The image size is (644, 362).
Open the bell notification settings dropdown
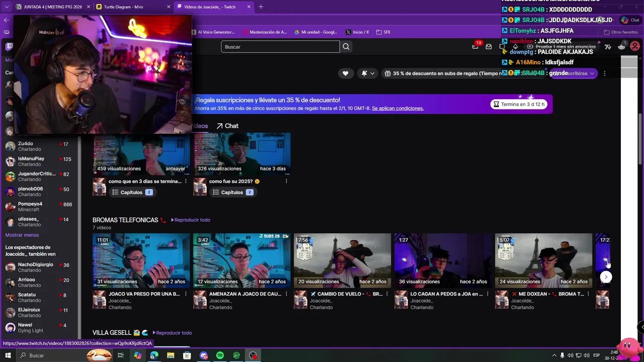point(368,73)
